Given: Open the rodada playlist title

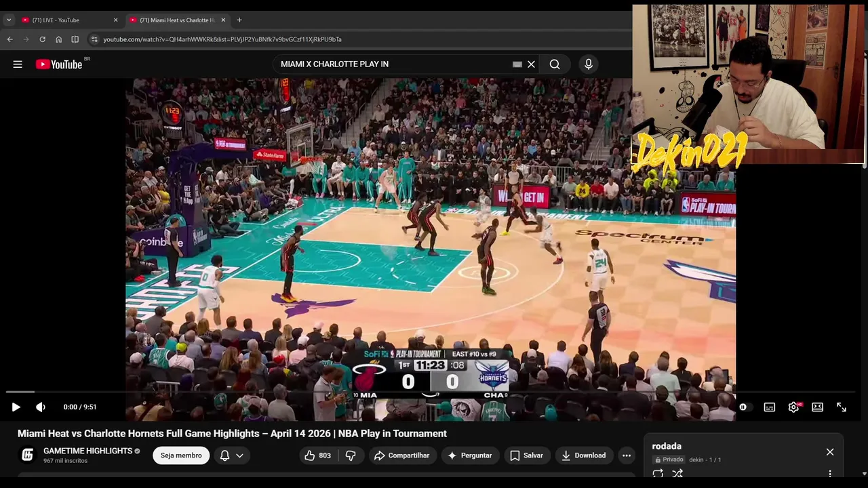Looking at the screenshot, I should point(667,446).
